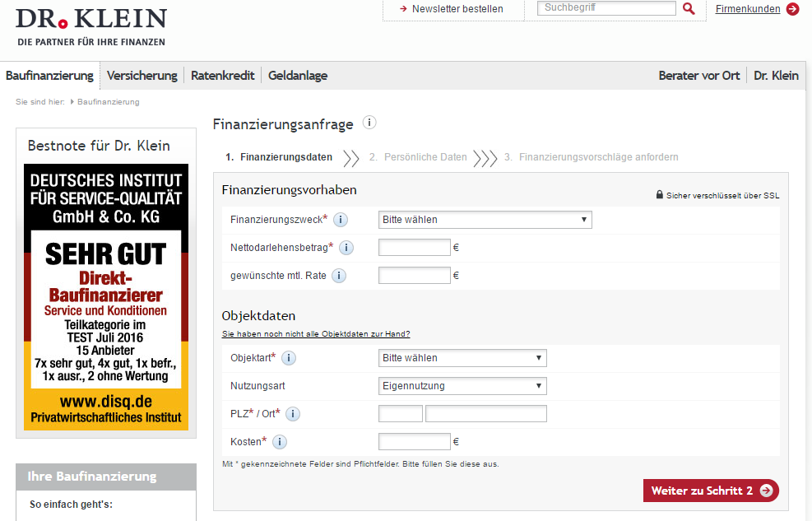
Task: Focus the gewünschte mtl. Rate field
Action: [x=415, y=276]
